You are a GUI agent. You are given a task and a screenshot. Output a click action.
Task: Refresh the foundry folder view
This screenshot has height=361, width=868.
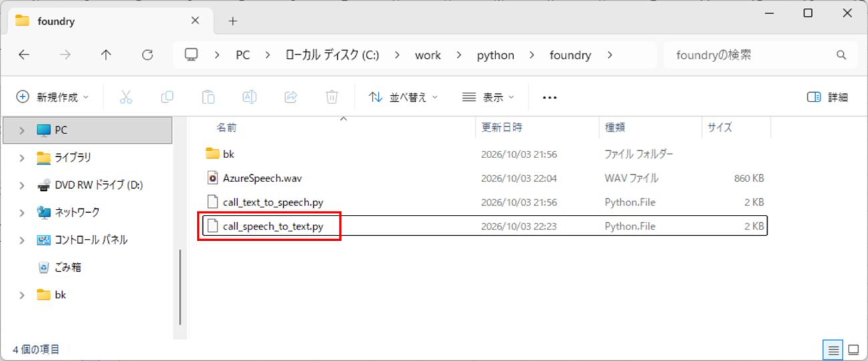[x=148, y=55]
